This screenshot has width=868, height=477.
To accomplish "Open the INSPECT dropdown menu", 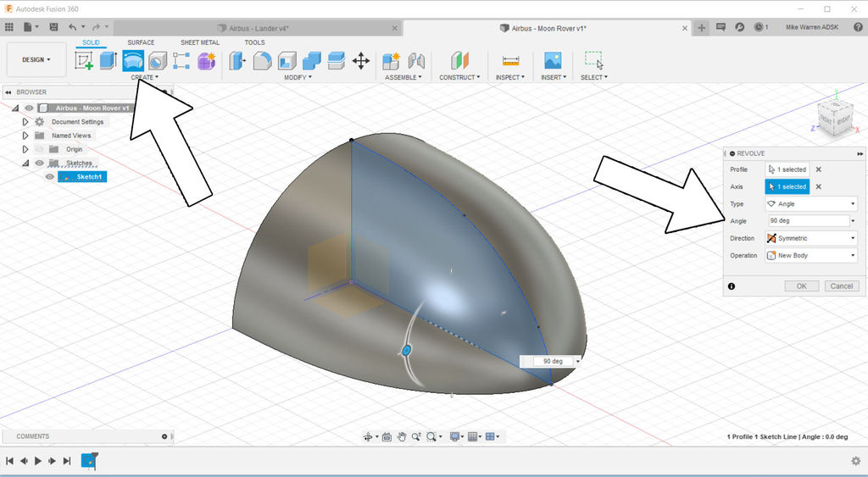I will [x=509, y=77].
